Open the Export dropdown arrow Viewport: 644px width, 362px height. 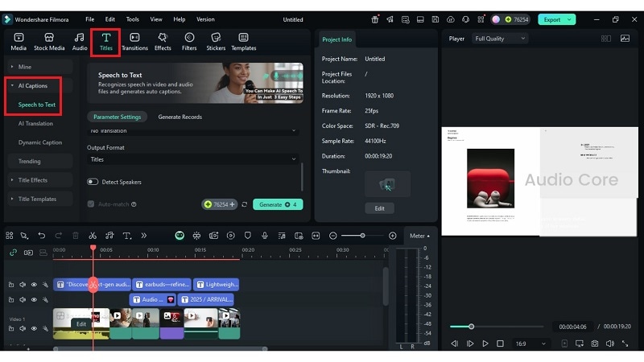pos(569,19)
